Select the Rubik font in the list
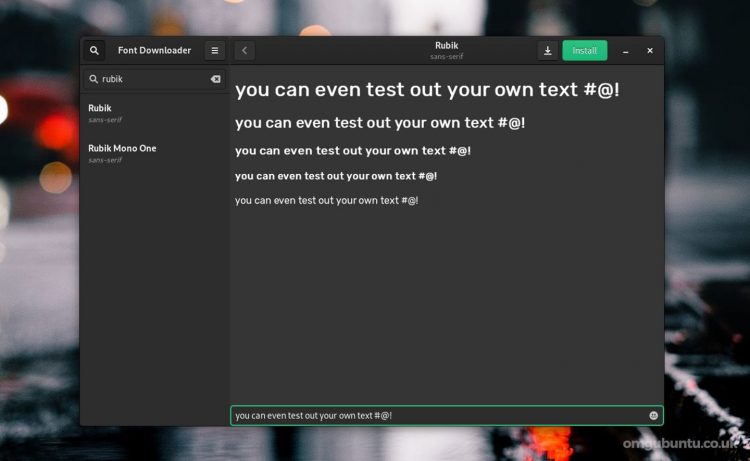Viewport: 750px width, 461px height. (x=154, y=113)
